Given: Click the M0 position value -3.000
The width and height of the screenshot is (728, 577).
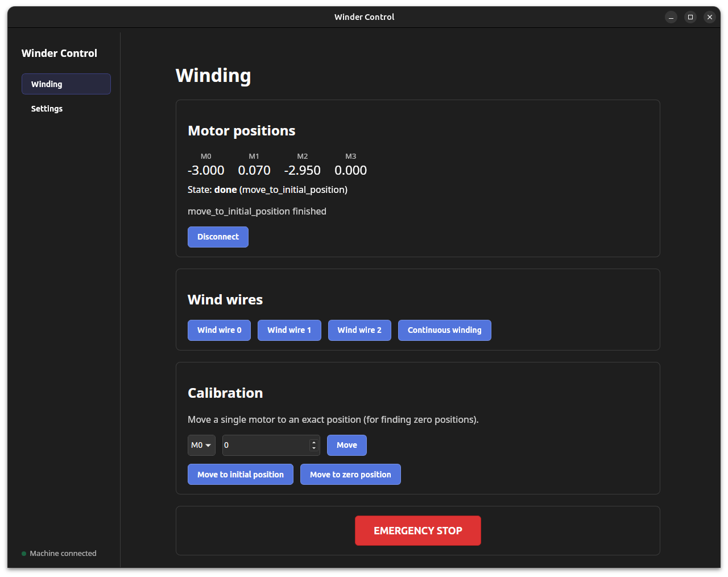Looking at the screenshot, I should coord(206,170).
